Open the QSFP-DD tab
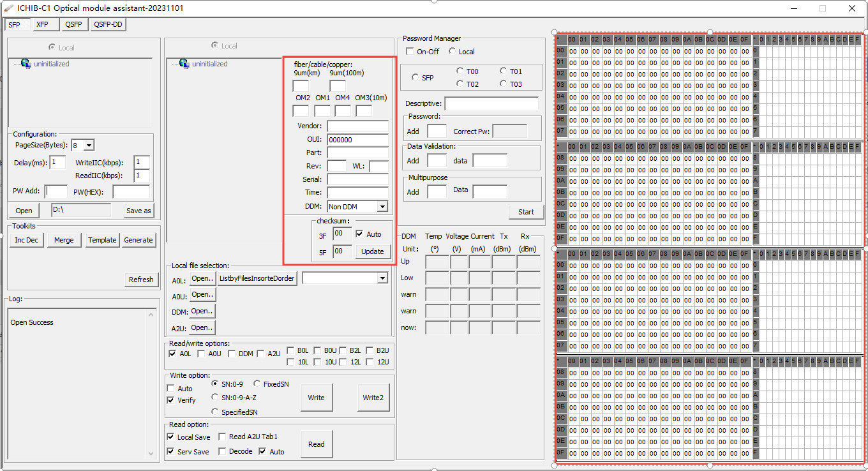Image resolution: width=868 pixels, height=471 pixels. click(107, 24)
